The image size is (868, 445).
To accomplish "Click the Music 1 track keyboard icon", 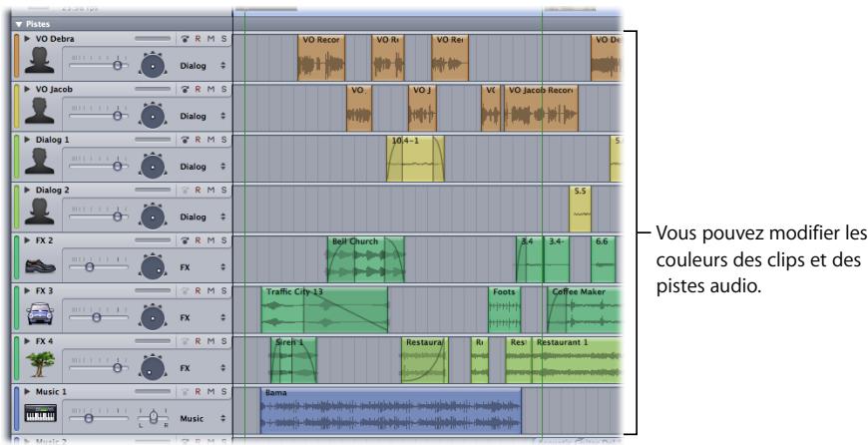I will 41,413.
